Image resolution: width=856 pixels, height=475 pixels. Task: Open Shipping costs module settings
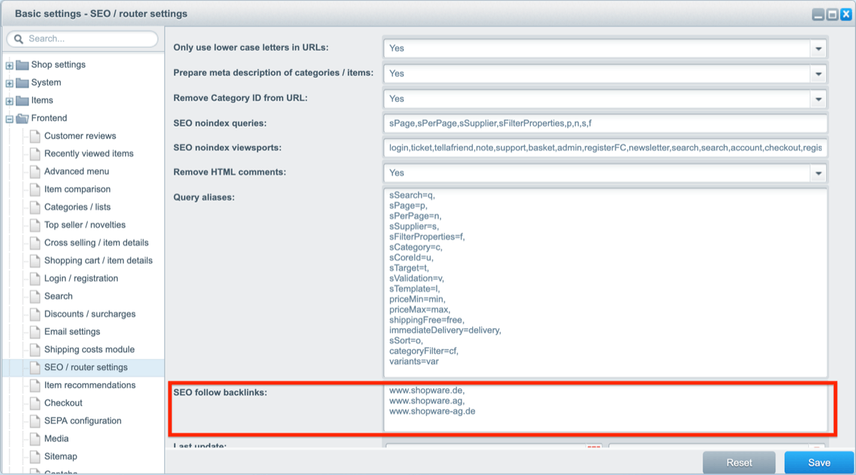coord(90,350)
